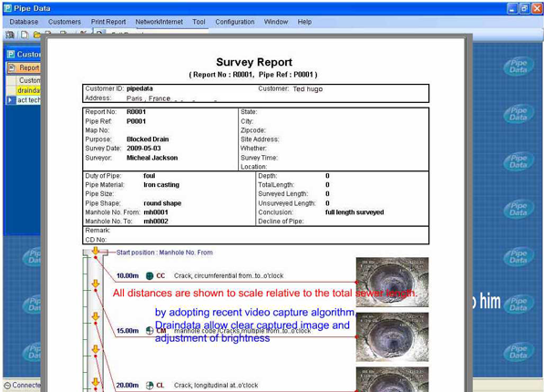
Task: Click the Pipe Data title bar icon
Action: (7, 8)
